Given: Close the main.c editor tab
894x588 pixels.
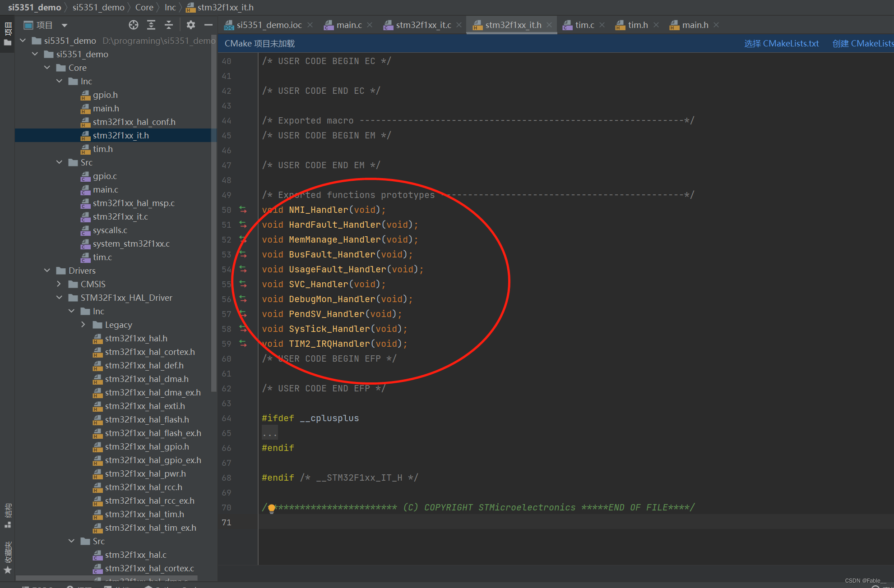Looking at the screenshot, I should (370, 25).
